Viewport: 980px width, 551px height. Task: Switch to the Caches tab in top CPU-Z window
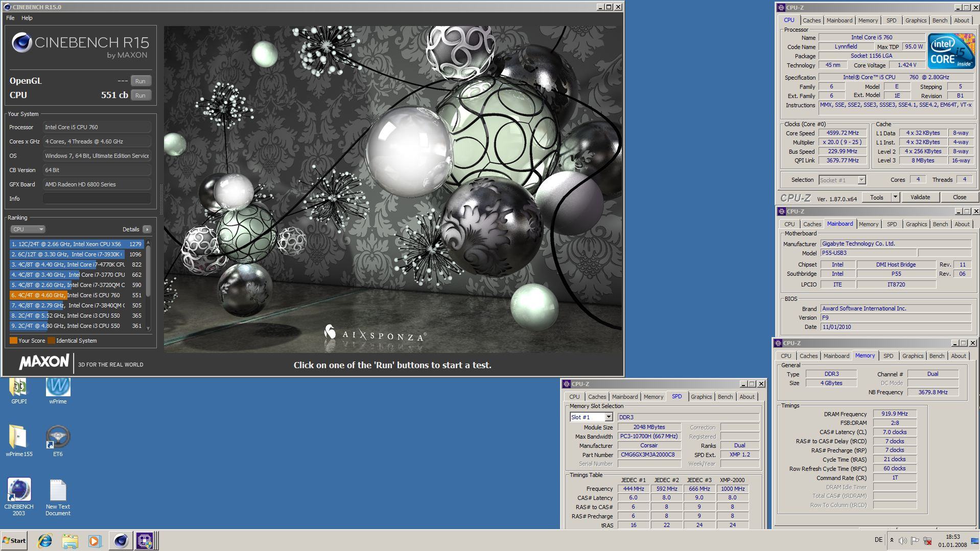point(811,20)
